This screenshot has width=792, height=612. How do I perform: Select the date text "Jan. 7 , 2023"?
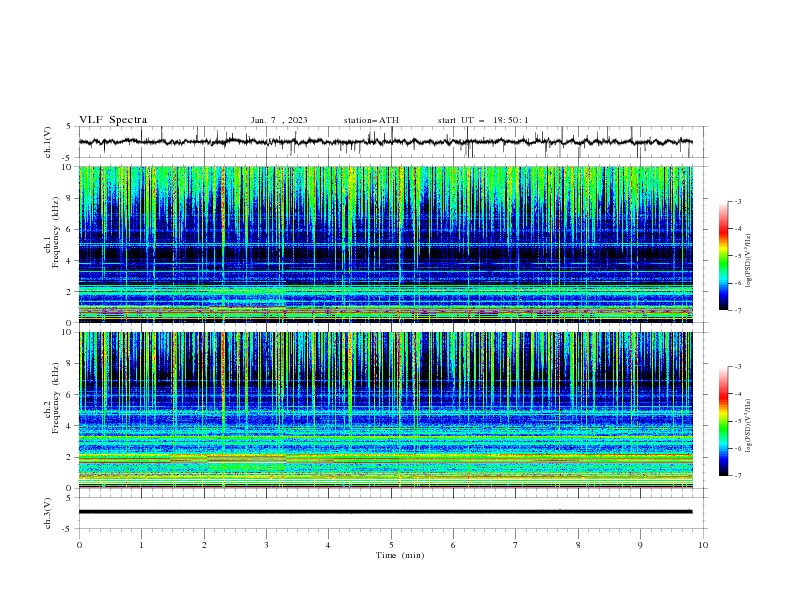(x=279, y=120)
